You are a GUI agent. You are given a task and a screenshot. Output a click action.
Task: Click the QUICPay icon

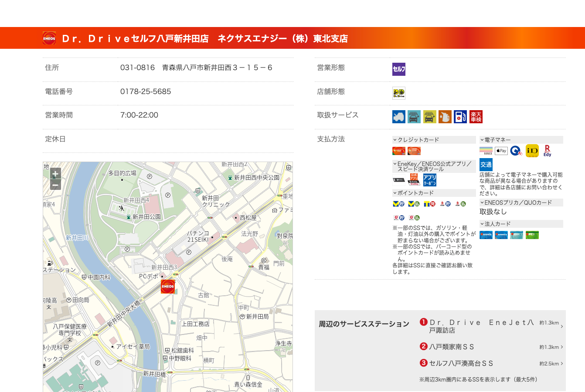(x=517, y=151)
